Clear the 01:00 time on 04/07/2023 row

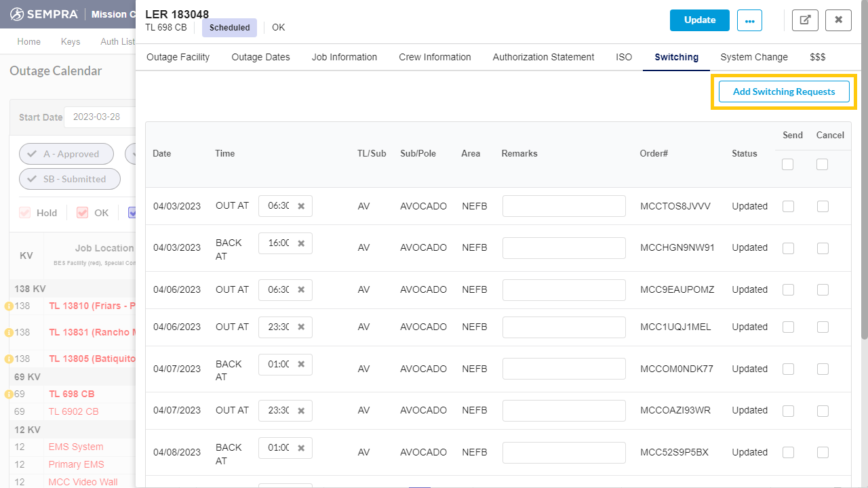coord(301,365)
